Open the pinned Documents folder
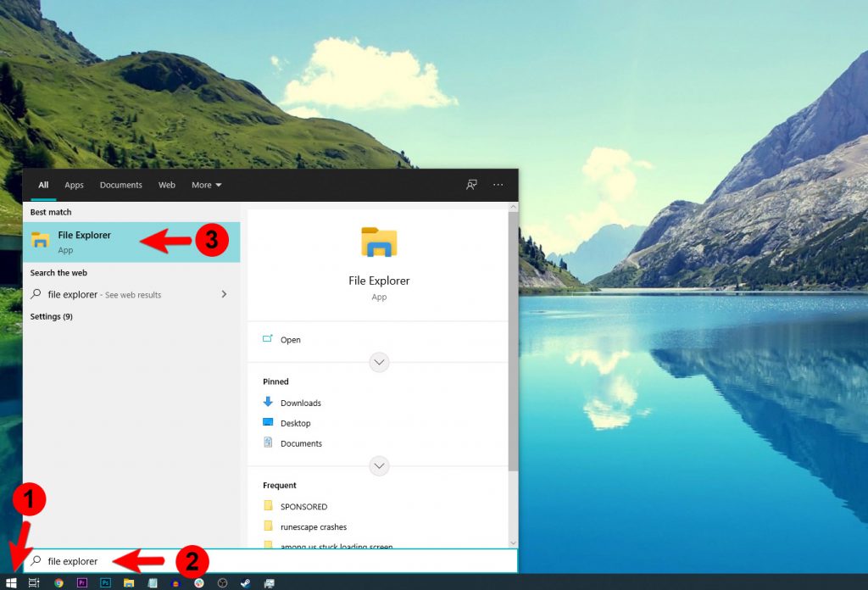 [301, 443]
